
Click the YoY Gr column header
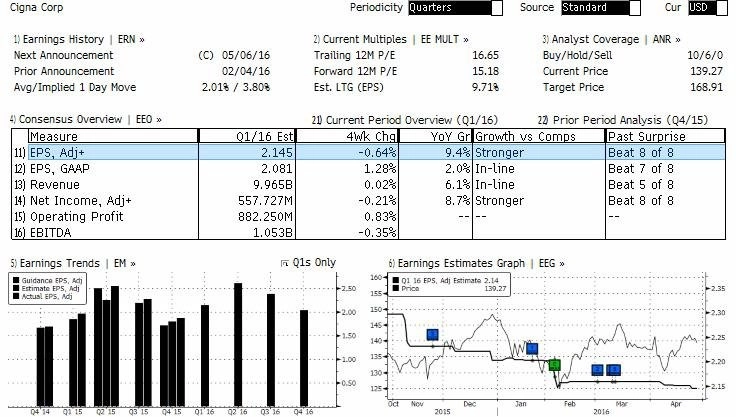[436, 136]
